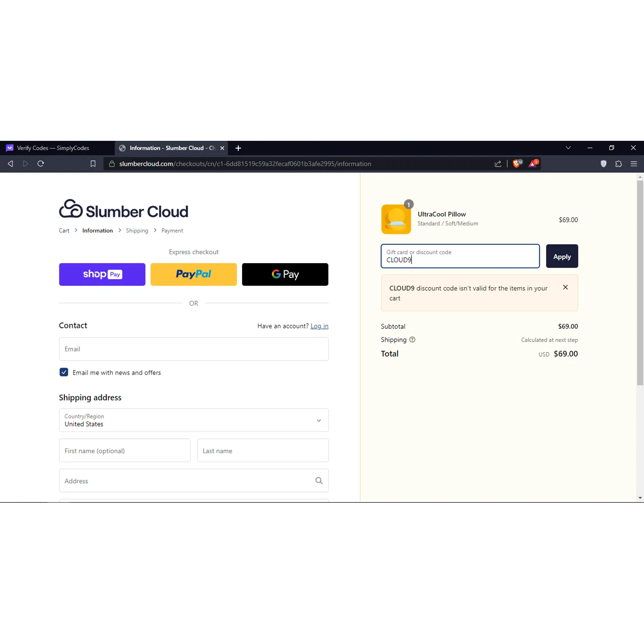Viewport: 644px width, 644px height.
Task: Open the VPN shield icon in toolbar
Action: tap(604, 164)
